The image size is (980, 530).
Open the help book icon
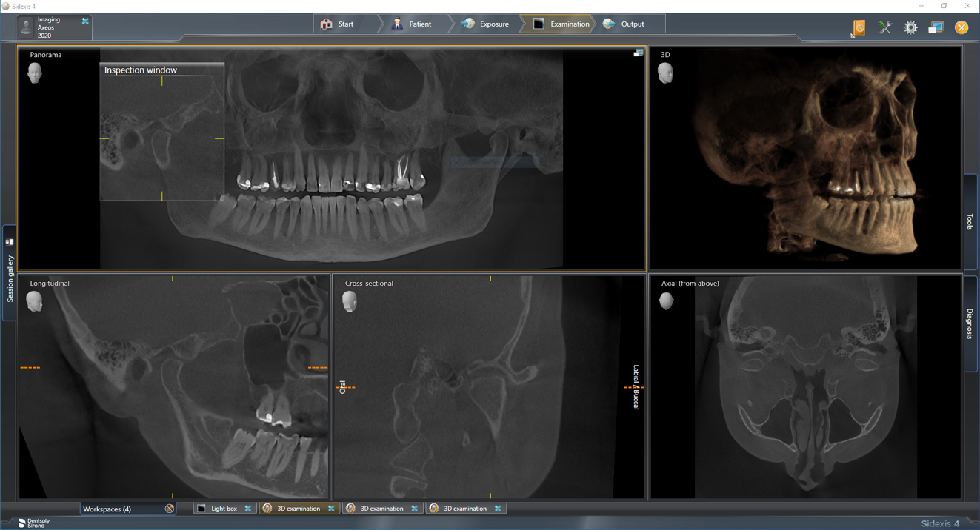[x=859, y=27]
